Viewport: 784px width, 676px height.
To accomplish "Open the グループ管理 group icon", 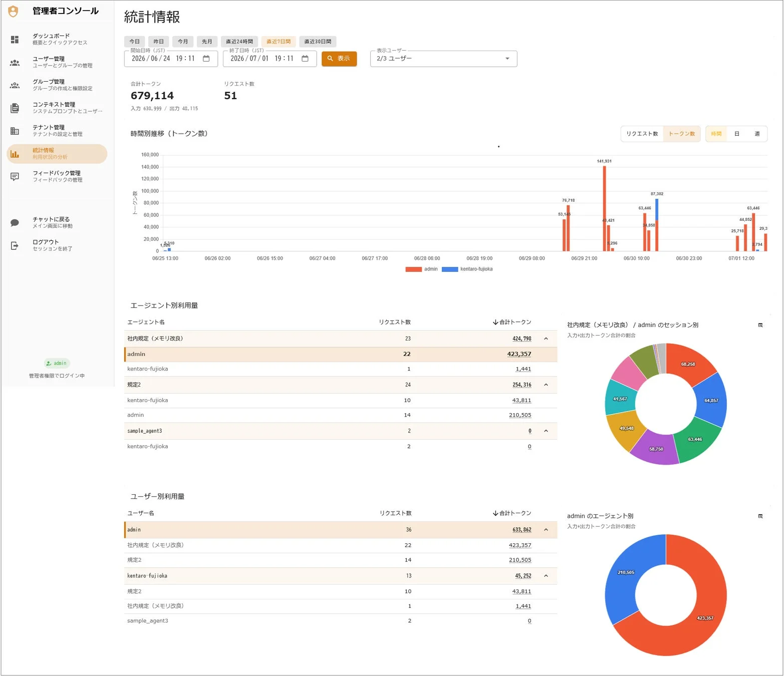I will point(15,86).
